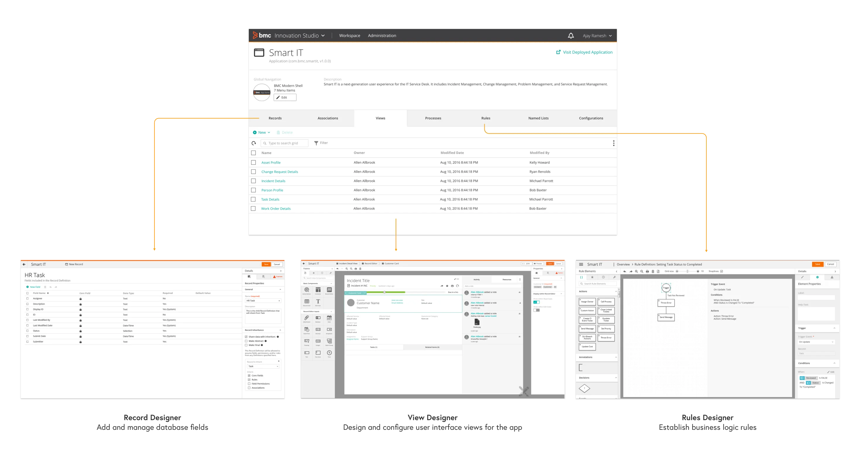Click Grid size plus button
The width and height of the screenshot is (868, 455).
697,272
